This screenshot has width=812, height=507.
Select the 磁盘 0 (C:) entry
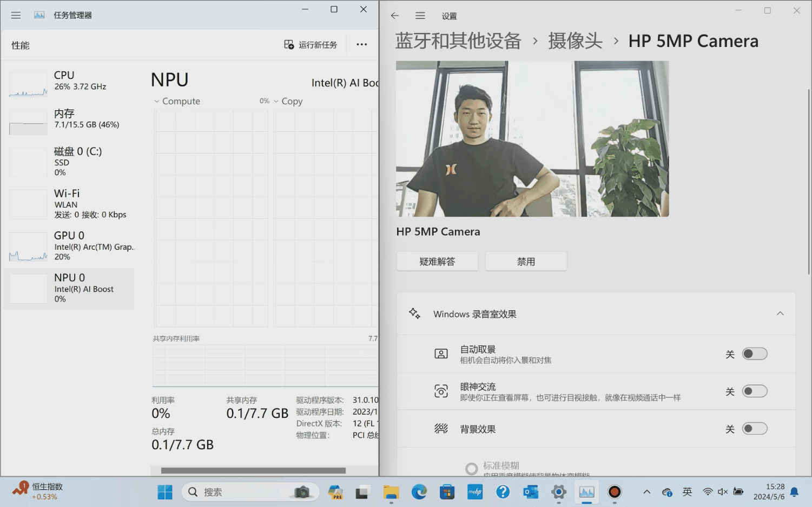pyautogui.click(x=69, y=161)
